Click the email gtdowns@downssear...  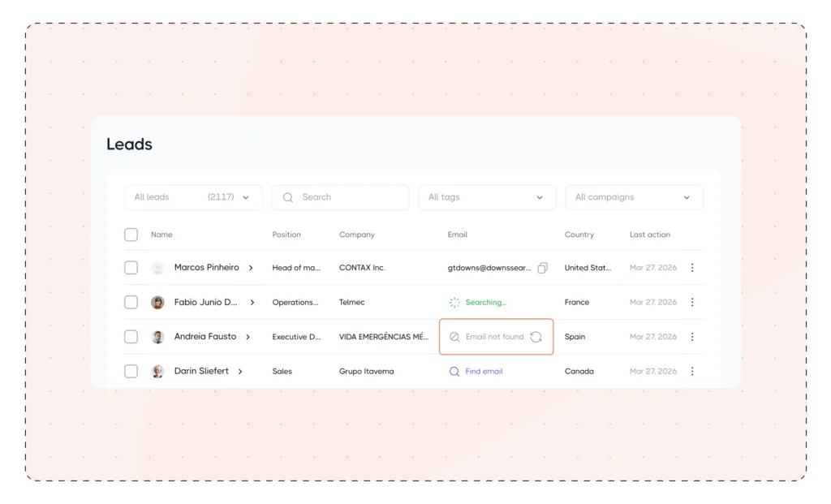point(489,268)
